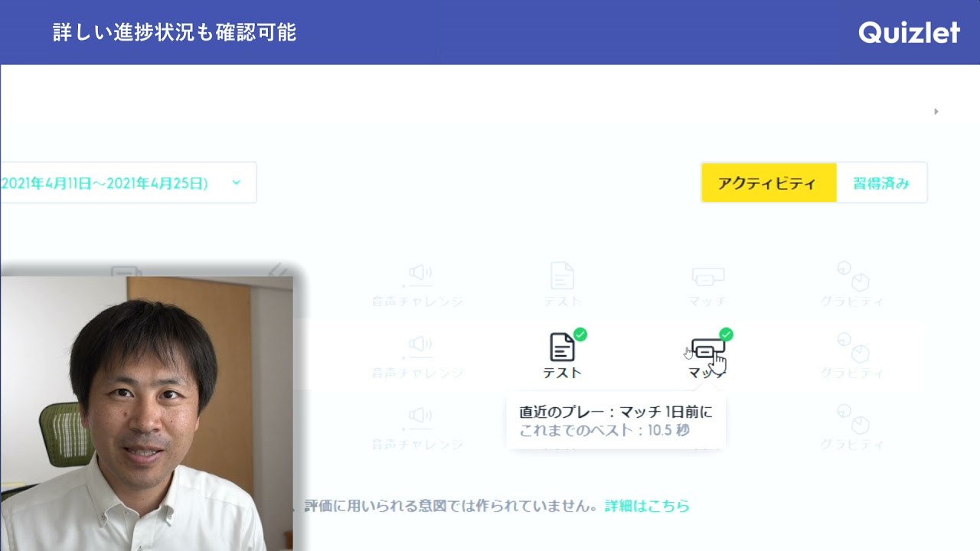Switch to the アクティビティ tab

click(768, 183)
